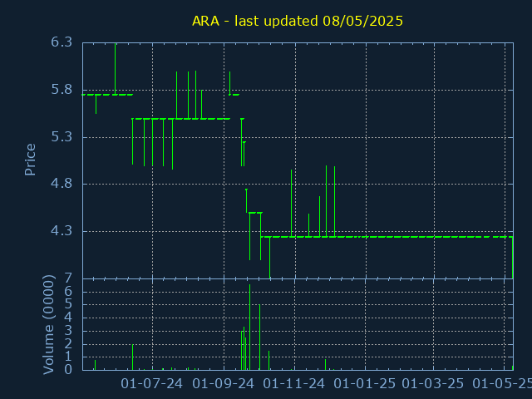This screenshot has width=532, height=399.
Task: Click the 'Volume (0000)' axis label
Action: coord(48,325)
